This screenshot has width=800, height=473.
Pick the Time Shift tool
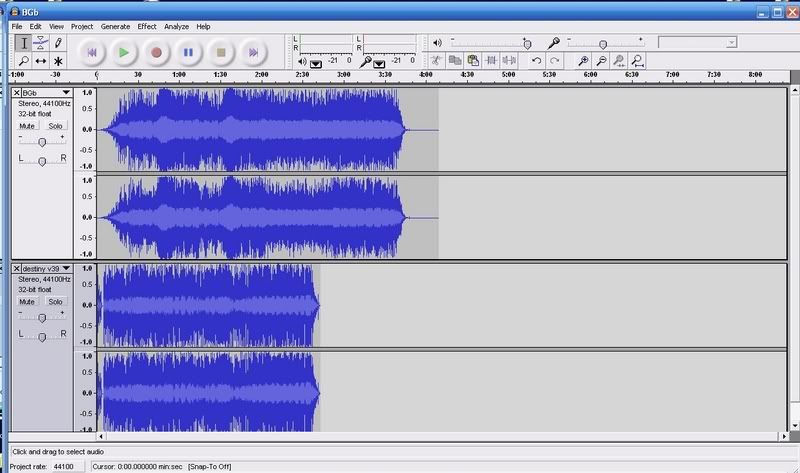point(41,62)
